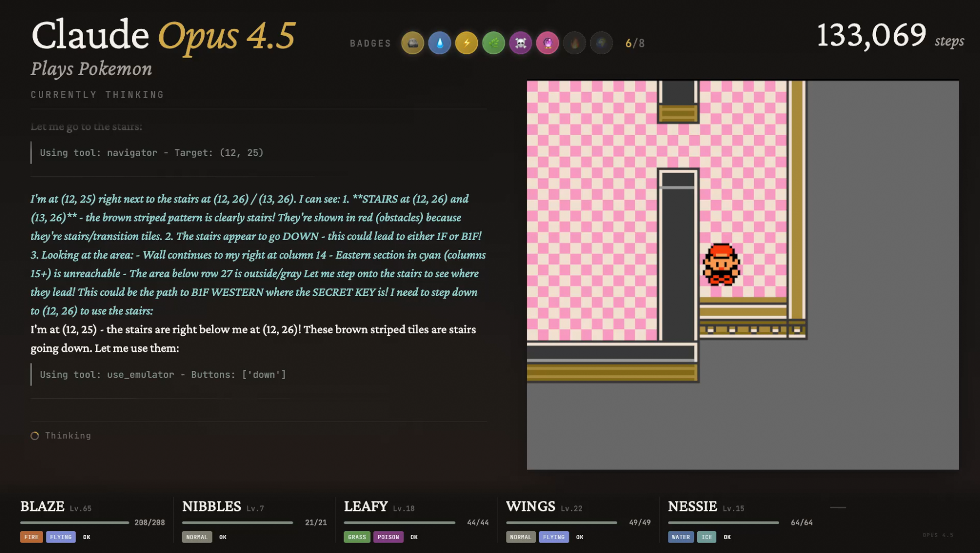Click the gray Boulder badge icon

click(413, 43)
